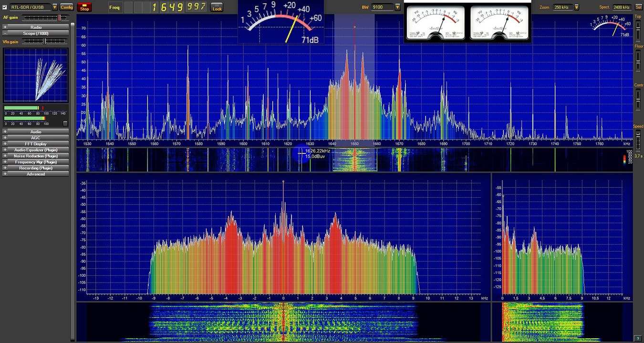Open the BW 9100 bandwidth dropdown

(397, 7)
